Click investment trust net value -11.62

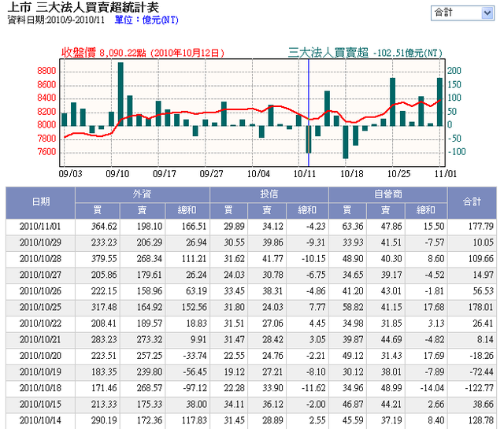click(x=313, y=388)
